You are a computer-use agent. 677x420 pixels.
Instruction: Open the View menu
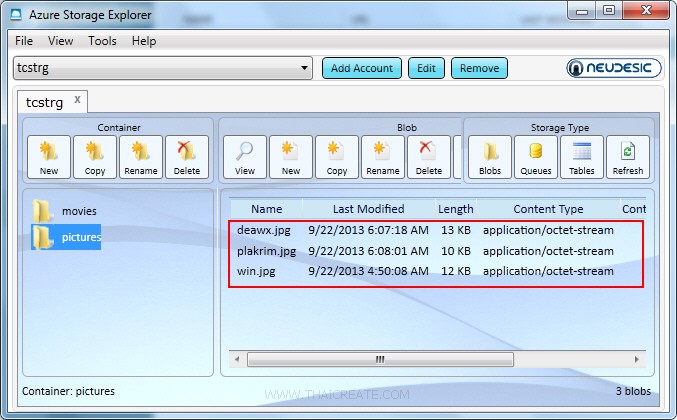pos(60,41)
